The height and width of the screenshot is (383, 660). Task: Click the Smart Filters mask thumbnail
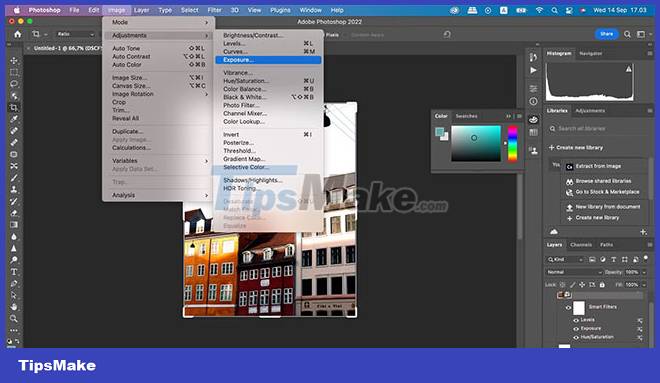[x=579, y=308]
